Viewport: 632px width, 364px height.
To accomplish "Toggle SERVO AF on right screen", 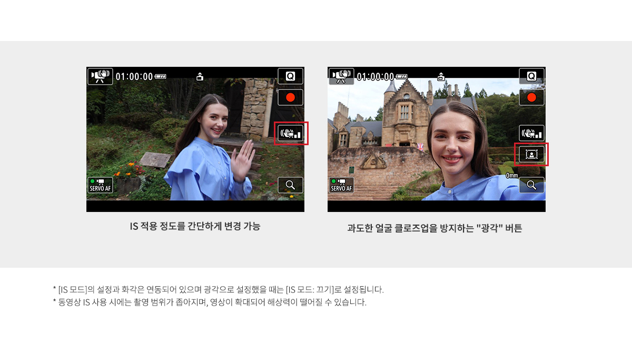I will pyautogui.click(x=341, y=185).
